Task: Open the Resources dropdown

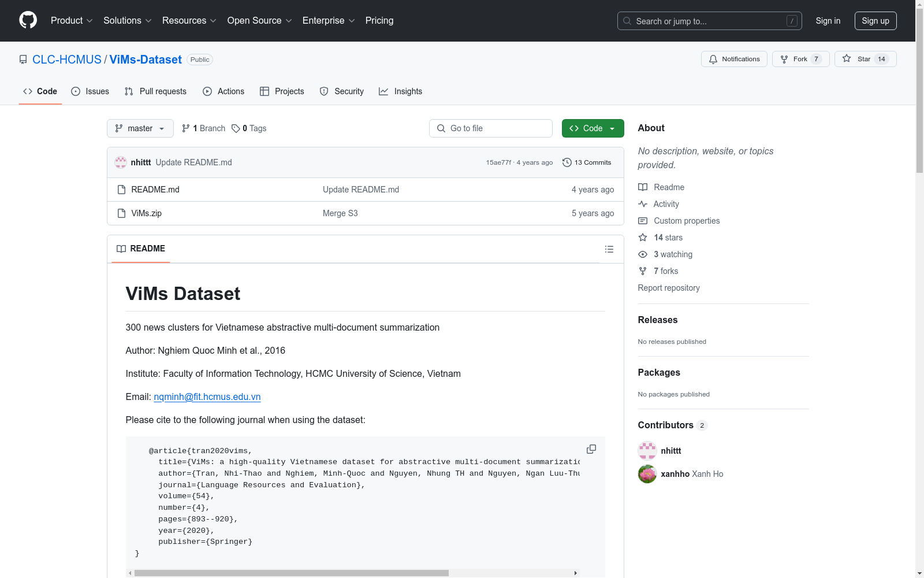Action: click(189, 21)
